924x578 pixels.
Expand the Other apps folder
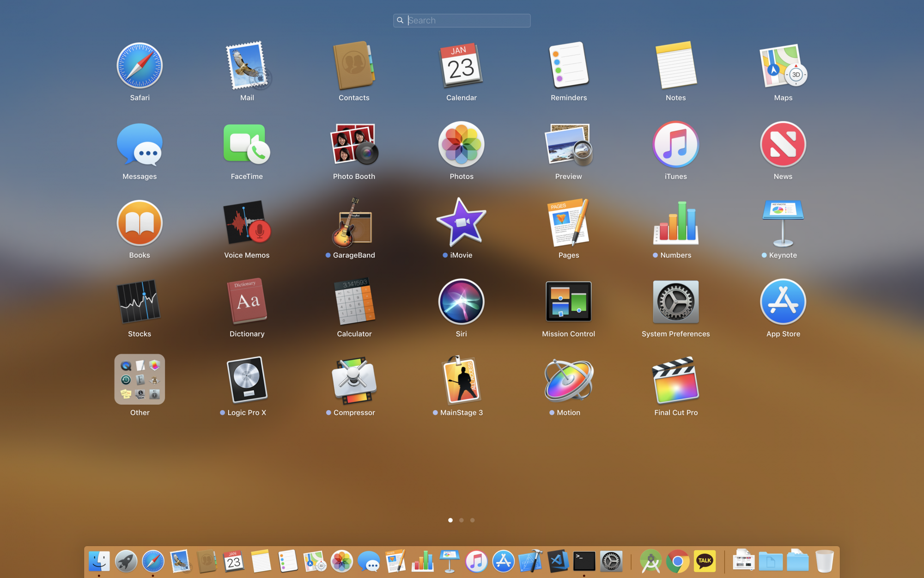[x=140, y=380]
